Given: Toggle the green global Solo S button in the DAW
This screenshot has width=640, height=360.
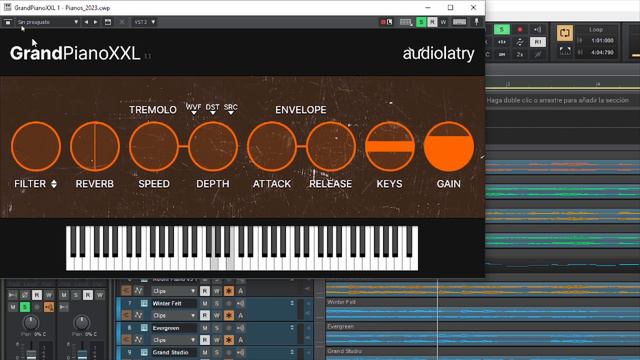Looking at the screenshot, I should pyautogui.click(x=502, y=29).
